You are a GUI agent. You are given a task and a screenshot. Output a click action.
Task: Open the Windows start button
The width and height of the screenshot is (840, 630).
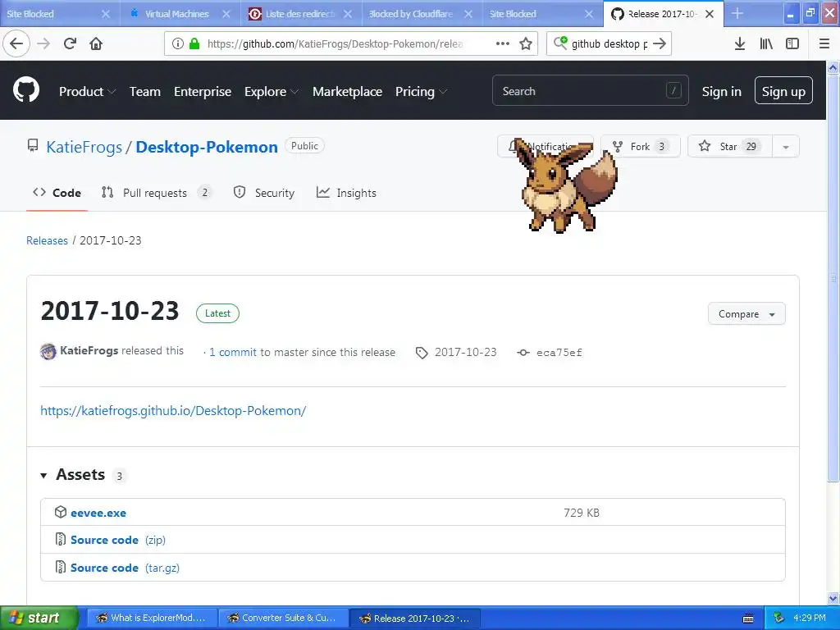[x=39, y=618]
